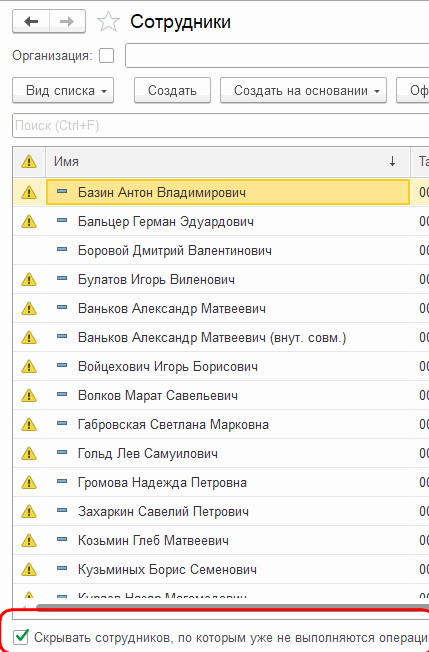The height and width of the screenshot is (652, 429).
Task: Select employee Булатов Игорь Виленович
Action: 156,279
